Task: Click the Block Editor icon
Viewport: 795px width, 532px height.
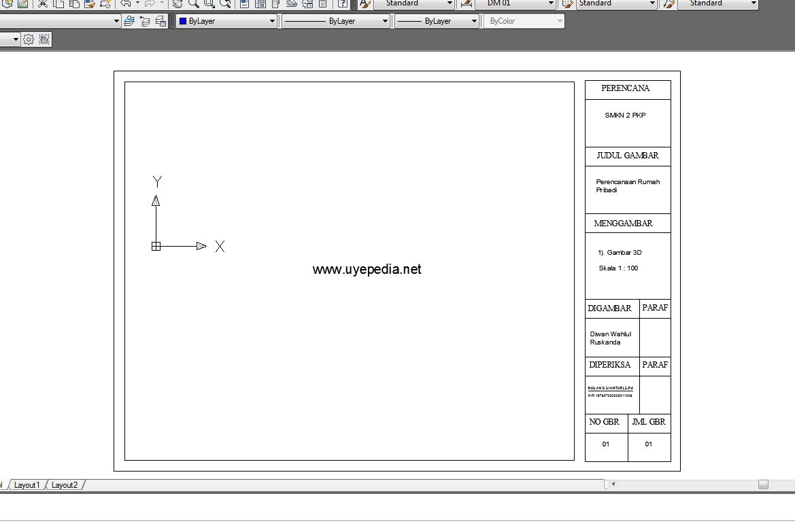Action: [x=105, y=3]
